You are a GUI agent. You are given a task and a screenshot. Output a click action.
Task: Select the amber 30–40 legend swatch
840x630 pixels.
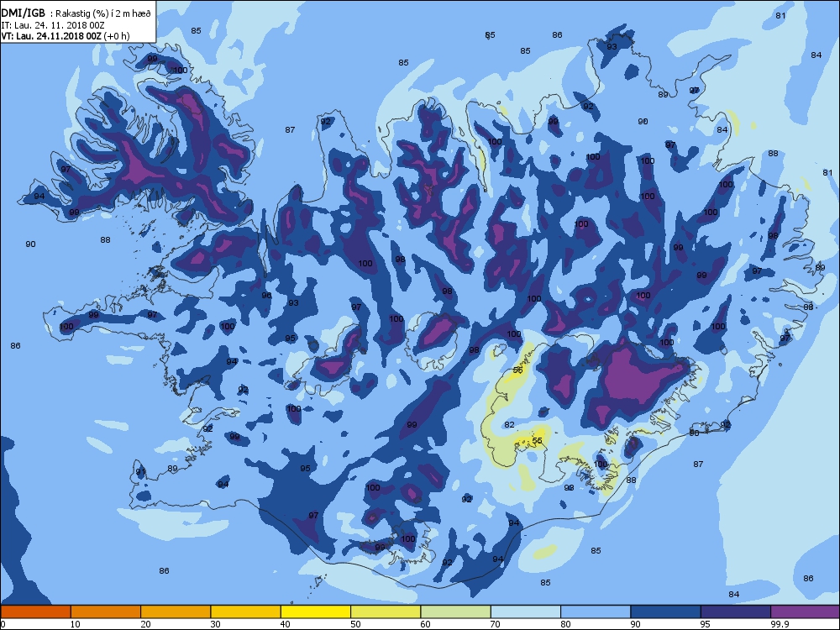(x=246, y=612)
